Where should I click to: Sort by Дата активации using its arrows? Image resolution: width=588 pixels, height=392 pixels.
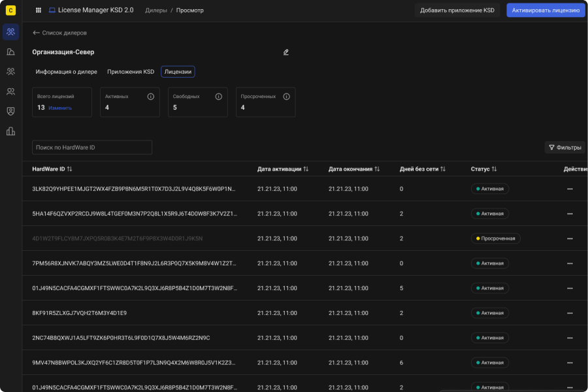[x=306, y=169]
